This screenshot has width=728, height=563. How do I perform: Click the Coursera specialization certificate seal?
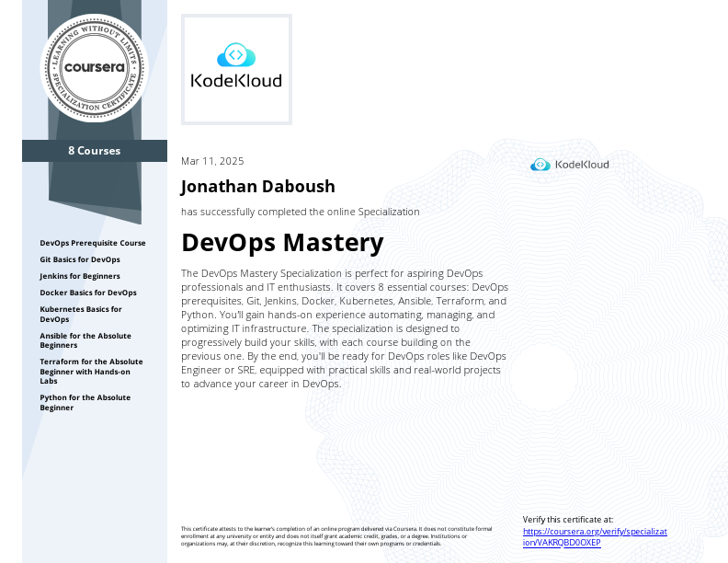tap(95, 68)
